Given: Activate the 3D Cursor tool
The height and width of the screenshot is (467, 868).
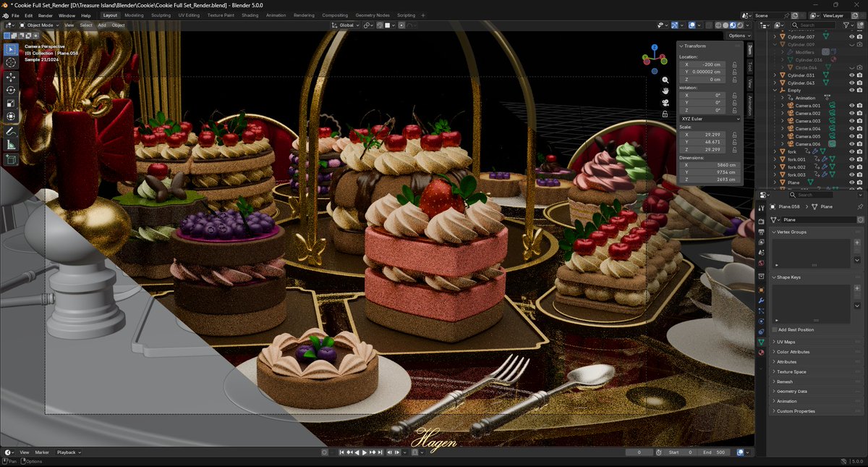Looking at the screenshot, I should 11,63.
